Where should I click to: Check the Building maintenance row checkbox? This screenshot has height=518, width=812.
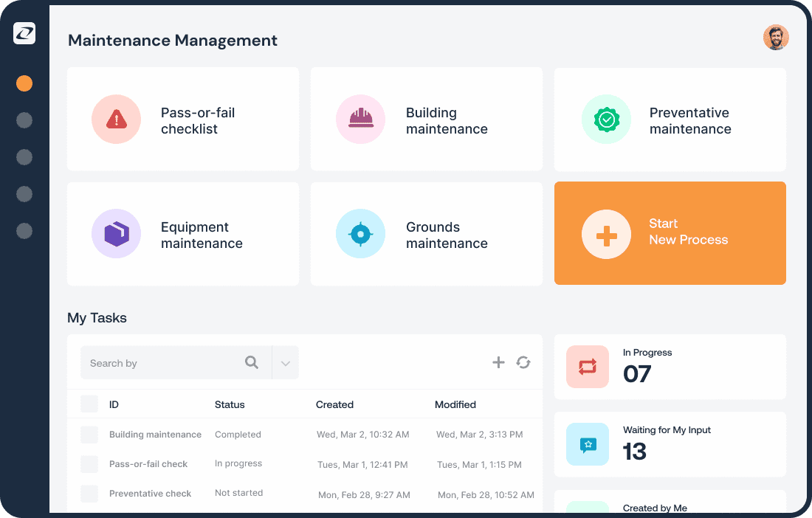[89, 435]
